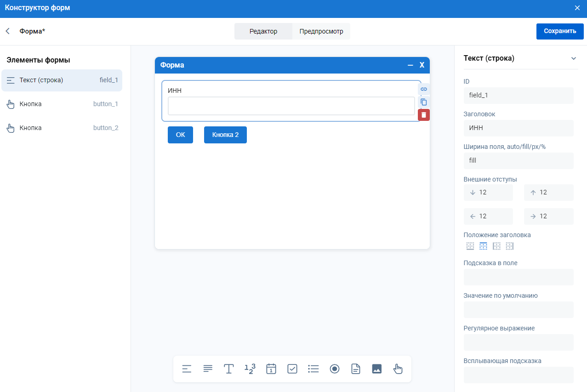Add a radio button element from the toolbar

[x=335, y=369]
